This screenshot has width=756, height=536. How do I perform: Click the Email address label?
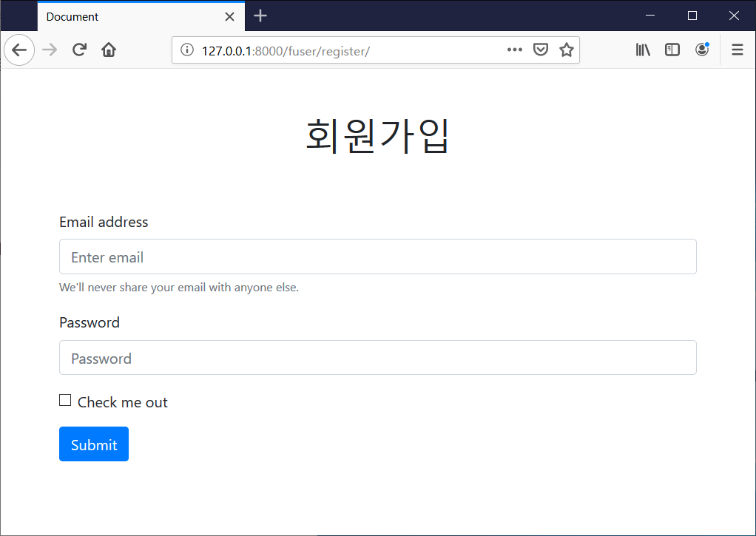tap(104, 222)
